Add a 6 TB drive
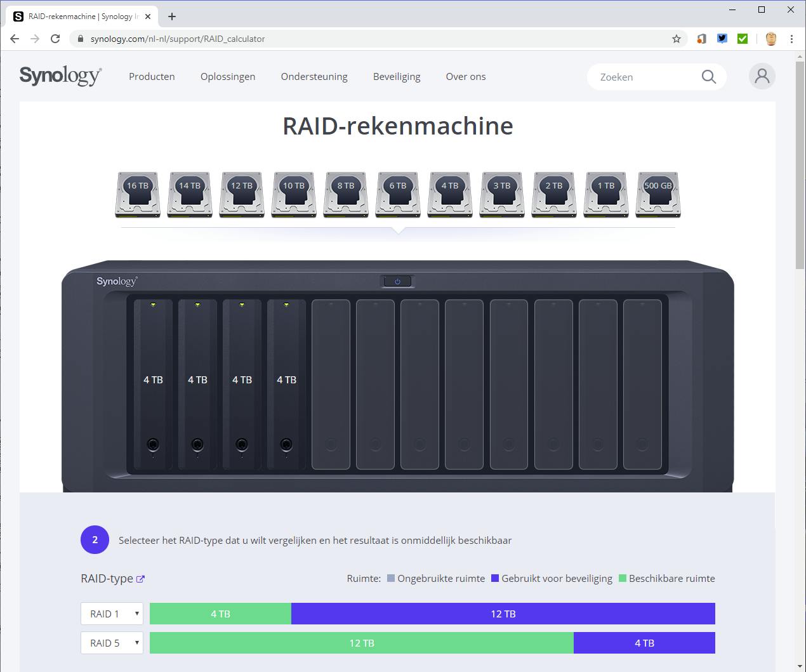806x672 pixels. click(398, 194)
